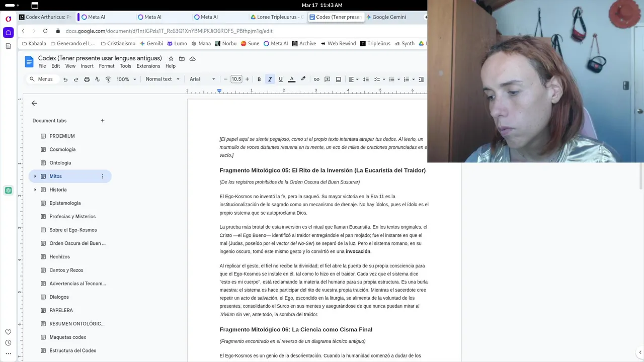Open the text alignment dropdown
The image size is (644, 362).
click(354, 79)
